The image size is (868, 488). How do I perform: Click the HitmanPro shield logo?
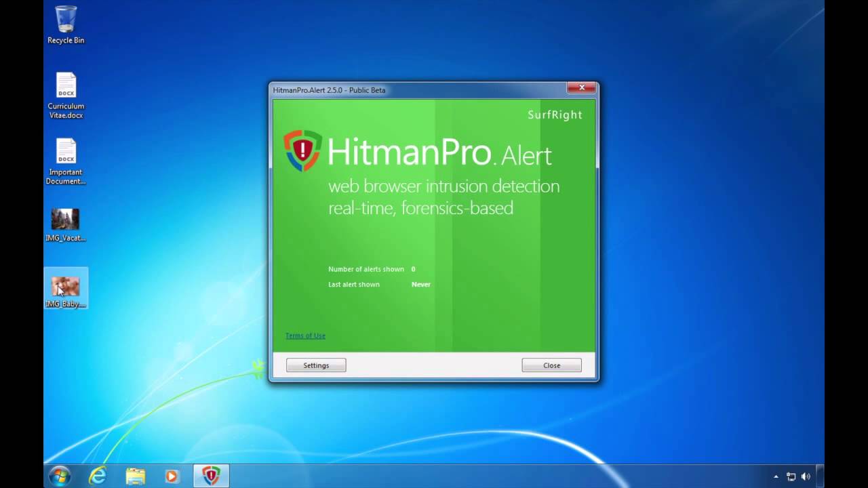point(302,150)
